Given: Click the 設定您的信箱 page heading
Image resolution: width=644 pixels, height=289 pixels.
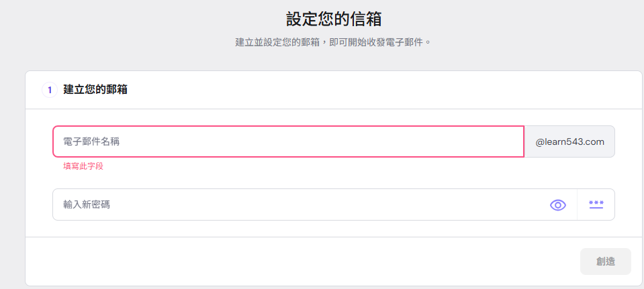Looking at the screenshot, I should 334,19.
